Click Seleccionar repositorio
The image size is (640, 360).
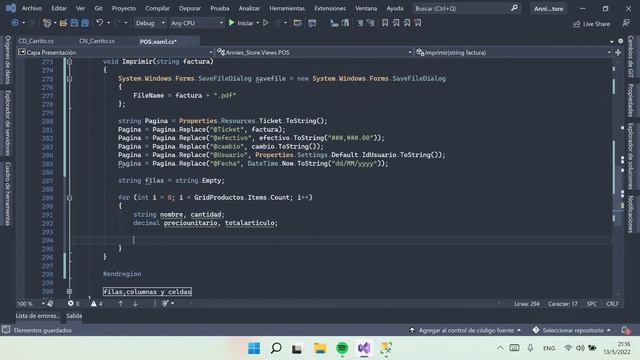tap(572, 330)
